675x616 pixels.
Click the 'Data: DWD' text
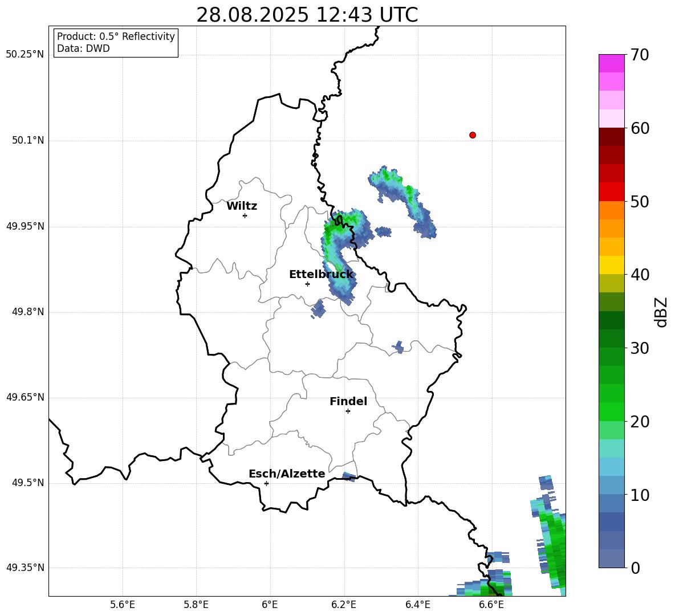(x=83, y=48)
